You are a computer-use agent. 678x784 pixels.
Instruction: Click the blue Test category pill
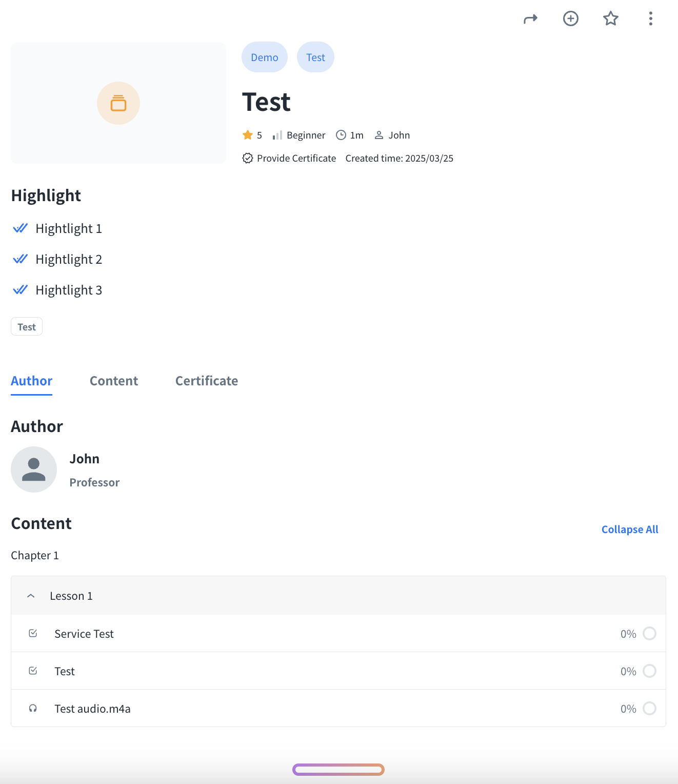coord(315,57)
